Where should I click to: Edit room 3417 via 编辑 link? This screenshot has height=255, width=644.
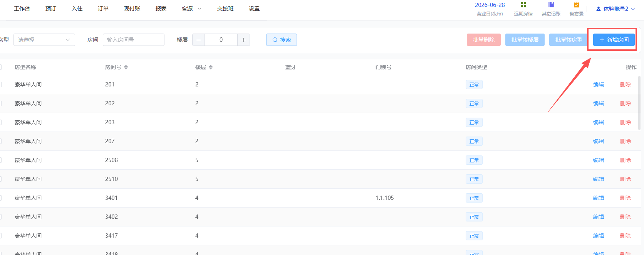point(599,236)
